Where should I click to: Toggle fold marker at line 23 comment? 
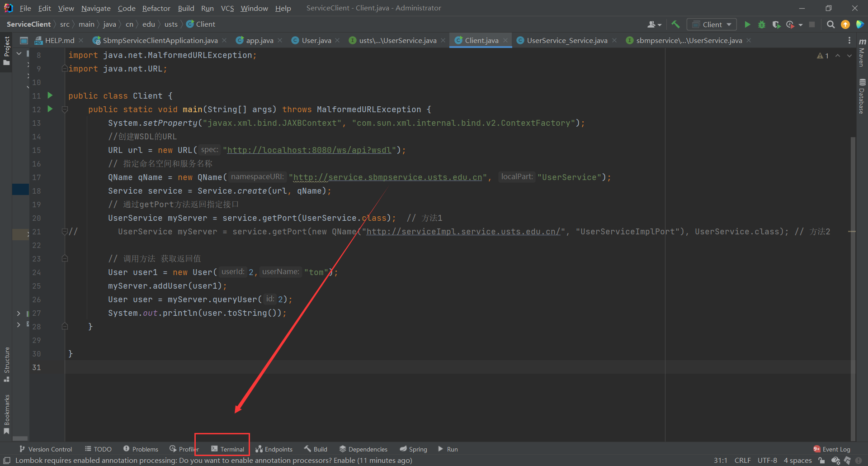click(x=65, y=258)
